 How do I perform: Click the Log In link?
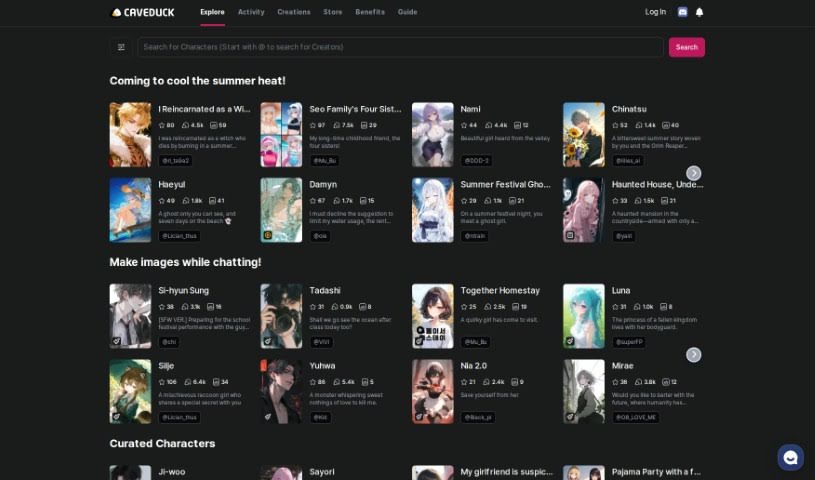(x=655, y=12)
